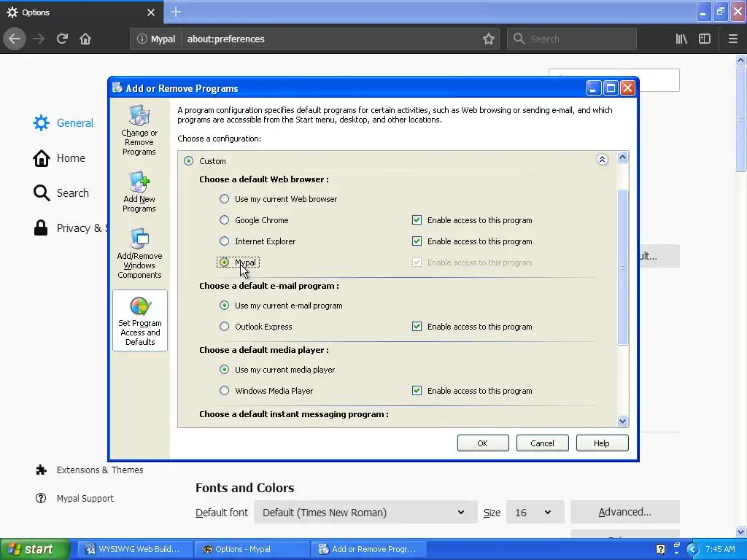Open the Search preferences category
This screenshot has width=747, height=560.
click(61, 192)
